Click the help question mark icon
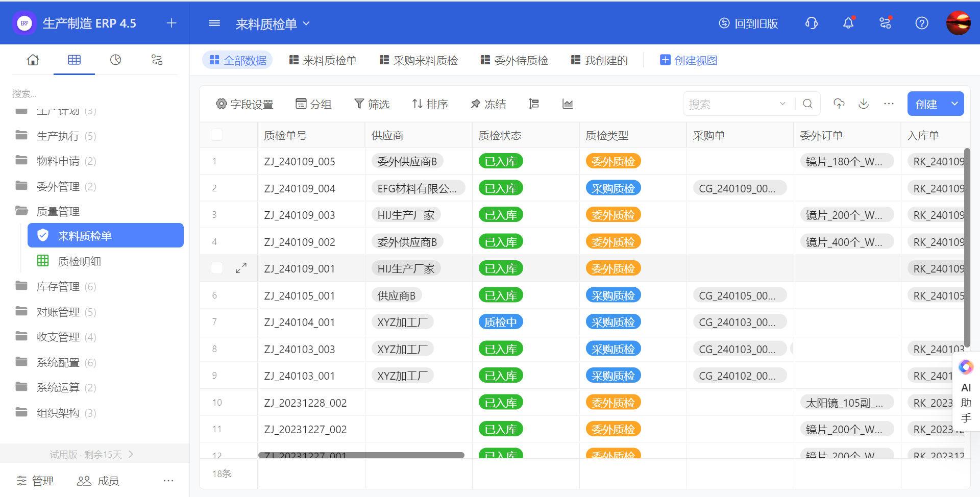The width and height of the screenshot is (980, 497). tap(921, 23)
